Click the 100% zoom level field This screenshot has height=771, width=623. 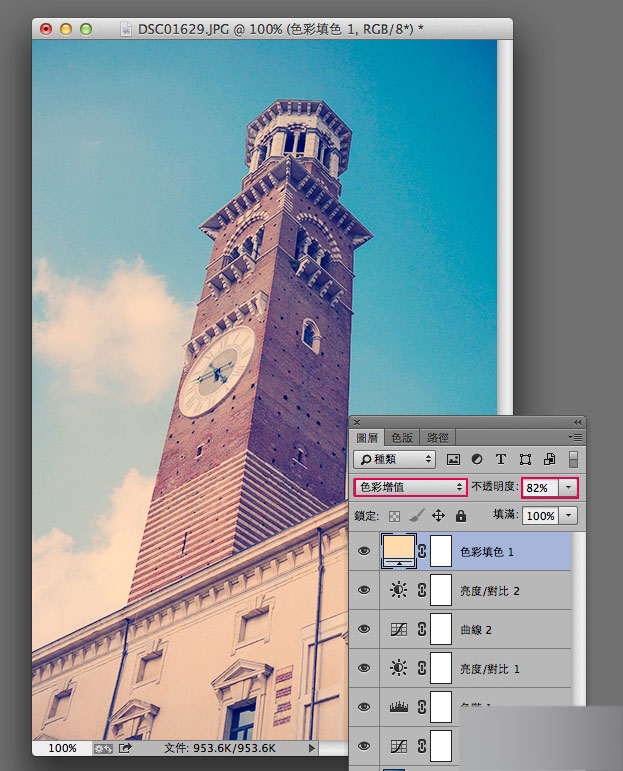(62, 748)
